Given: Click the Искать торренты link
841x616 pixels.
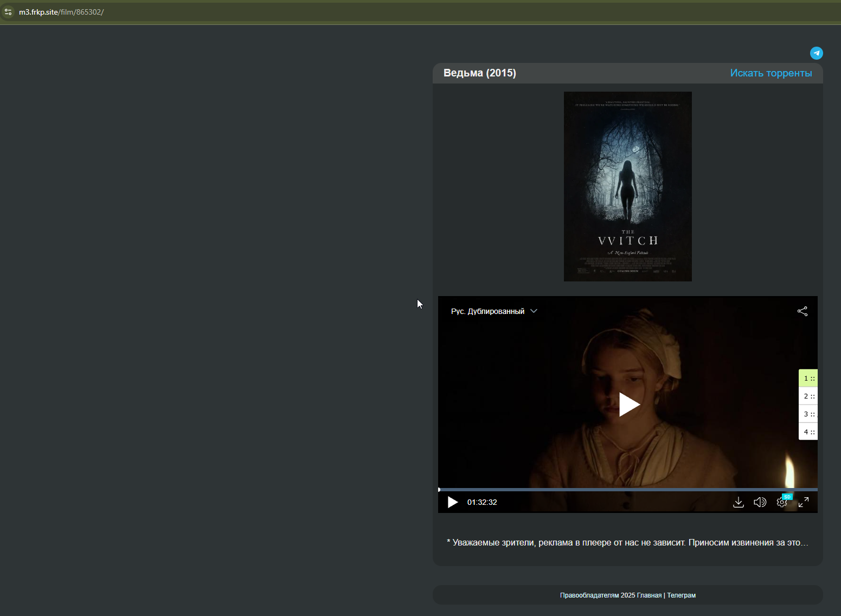Looking at the screenshot, I should pyautogui.click(x=771, y=73).
